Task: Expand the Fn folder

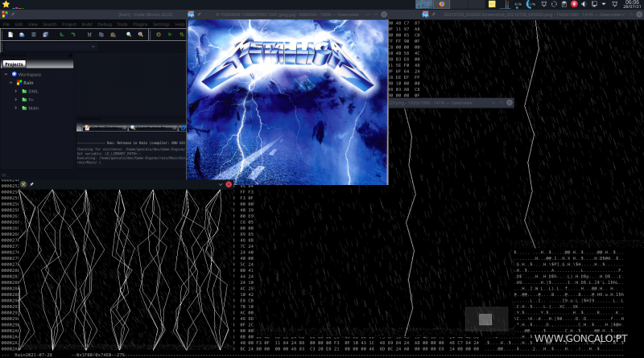Action: point(16,100)
